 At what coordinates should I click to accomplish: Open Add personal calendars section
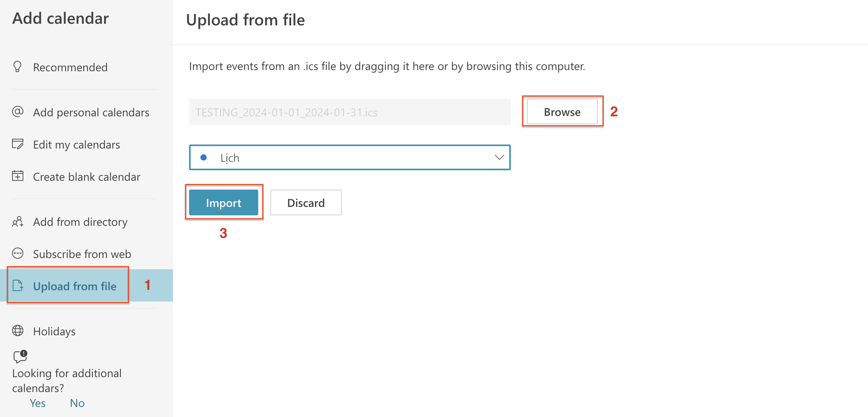pyautogui.click(x=91, y=112)
